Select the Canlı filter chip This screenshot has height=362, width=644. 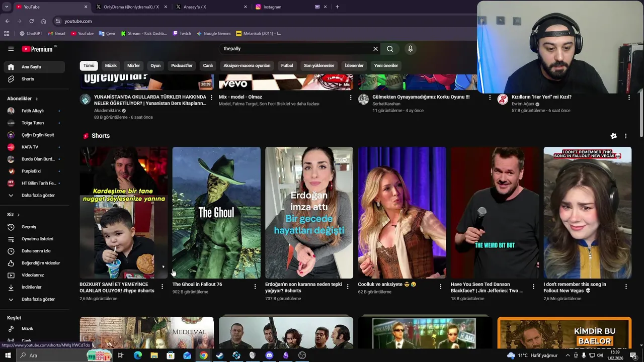(208, 65)
